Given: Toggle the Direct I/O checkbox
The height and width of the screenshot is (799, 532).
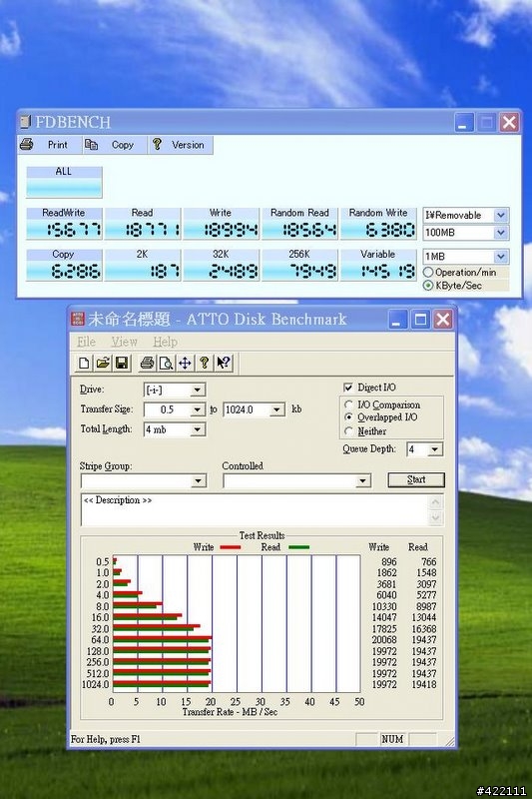Looking at the screenshot, I should [x=348, y=388].
